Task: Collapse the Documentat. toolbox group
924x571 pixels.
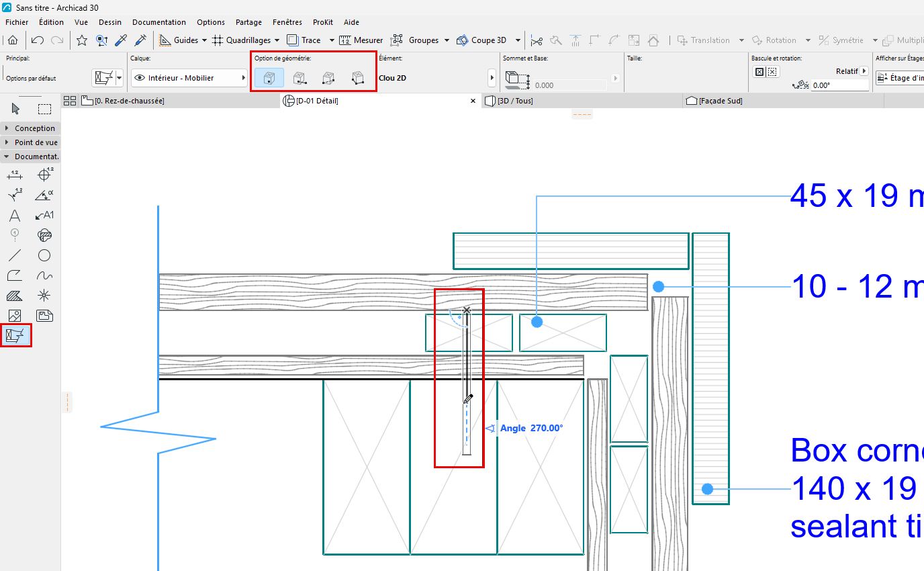Action: tap(31, 157)
